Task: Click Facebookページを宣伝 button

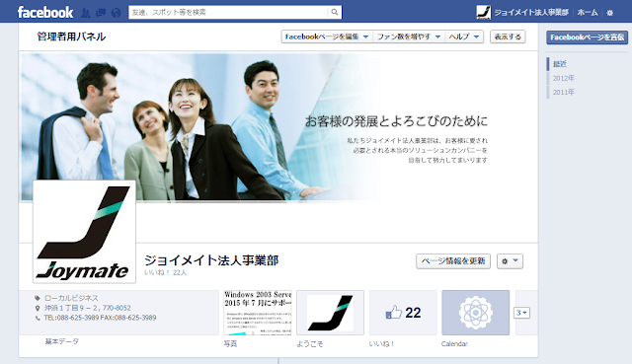Action: click(x=587, y=37)
